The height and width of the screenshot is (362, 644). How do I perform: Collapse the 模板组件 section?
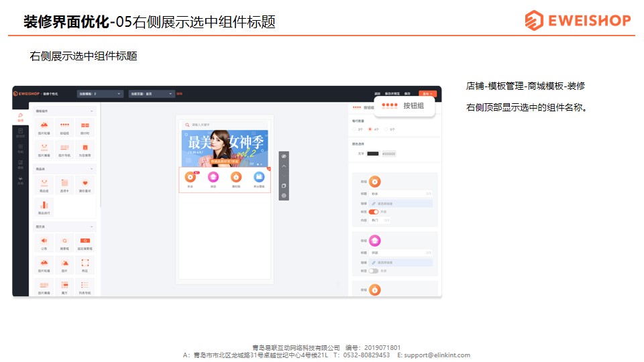[x=92, y=111]
